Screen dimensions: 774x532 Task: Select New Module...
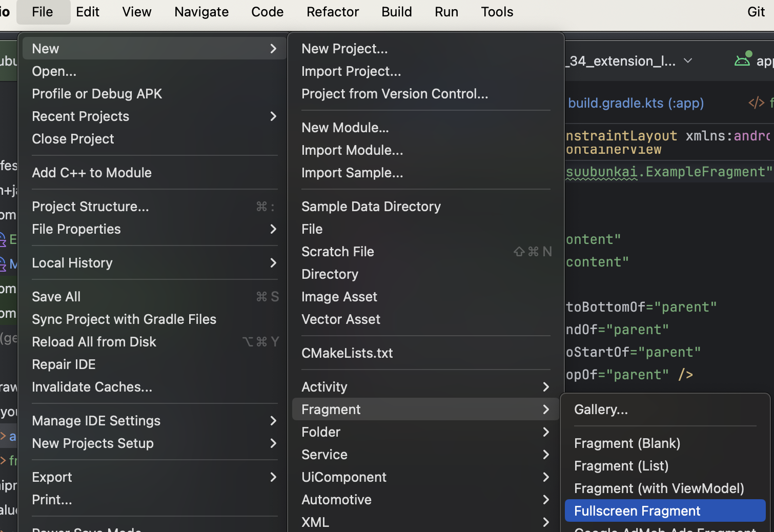(425, 128)
